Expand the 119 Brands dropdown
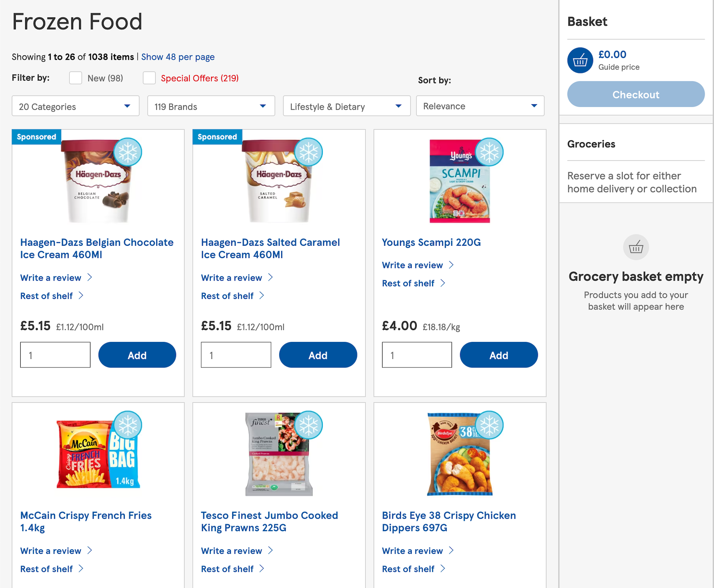This screenshot has width=714, height=588. [211, 106]
